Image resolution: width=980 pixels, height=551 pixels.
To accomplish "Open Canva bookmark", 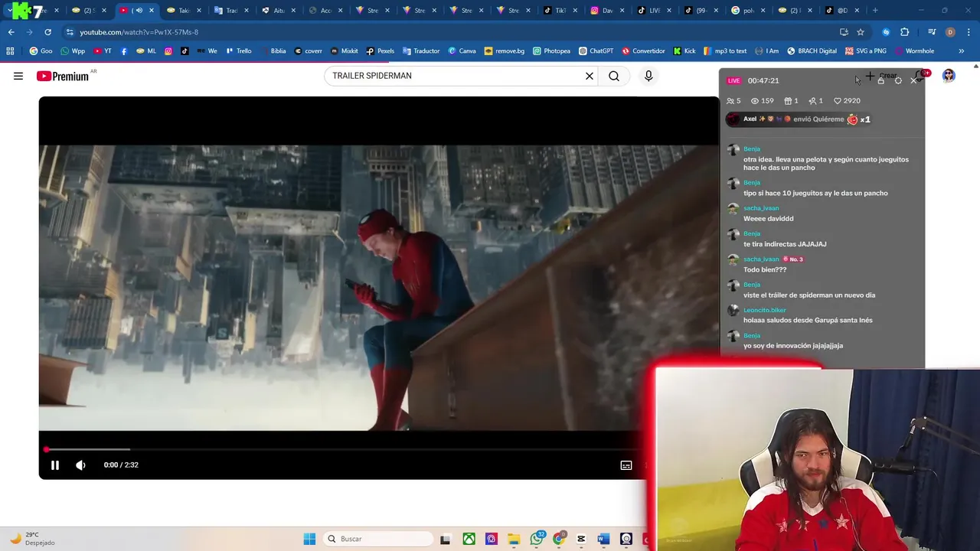I will (462, 51).
